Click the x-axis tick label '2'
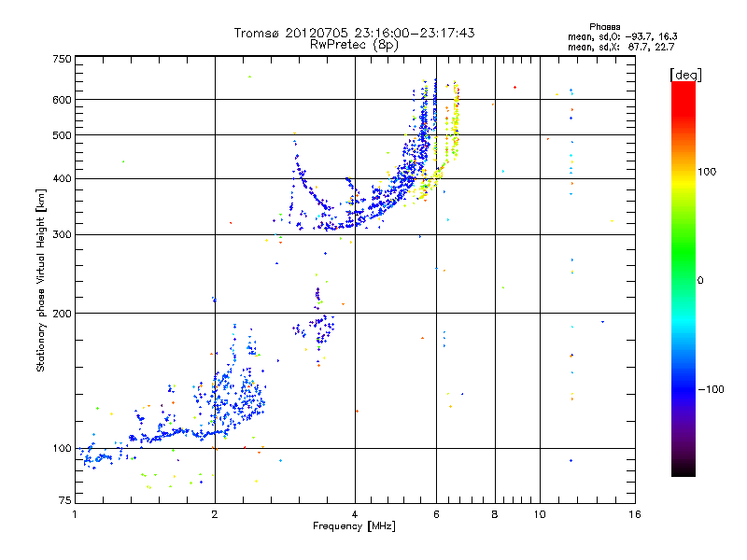747x560 pixels. tap(215, 514)
